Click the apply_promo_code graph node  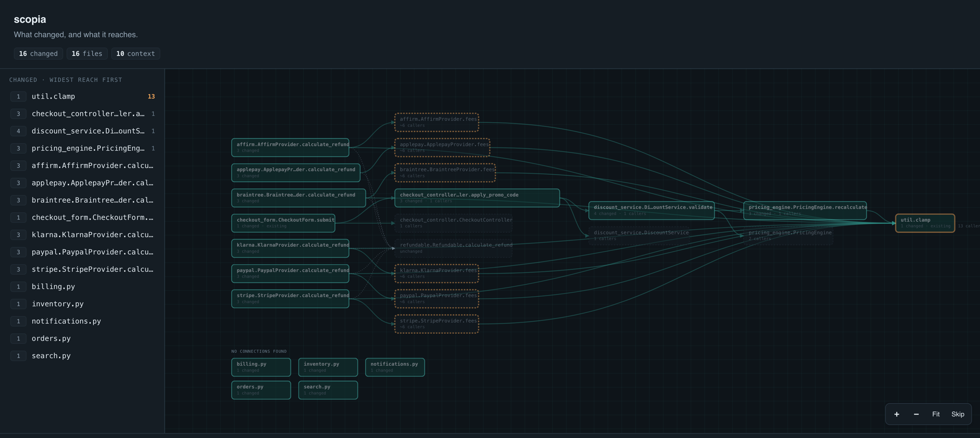pos(477,198)
